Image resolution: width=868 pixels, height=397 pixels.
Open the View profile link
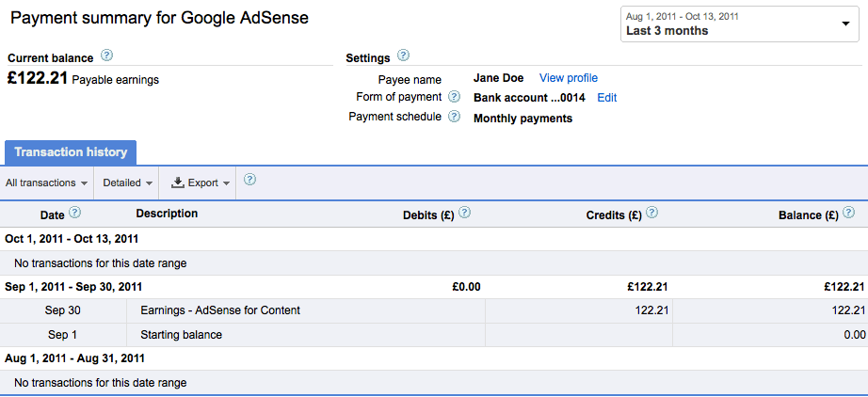(x=569, y=78)
